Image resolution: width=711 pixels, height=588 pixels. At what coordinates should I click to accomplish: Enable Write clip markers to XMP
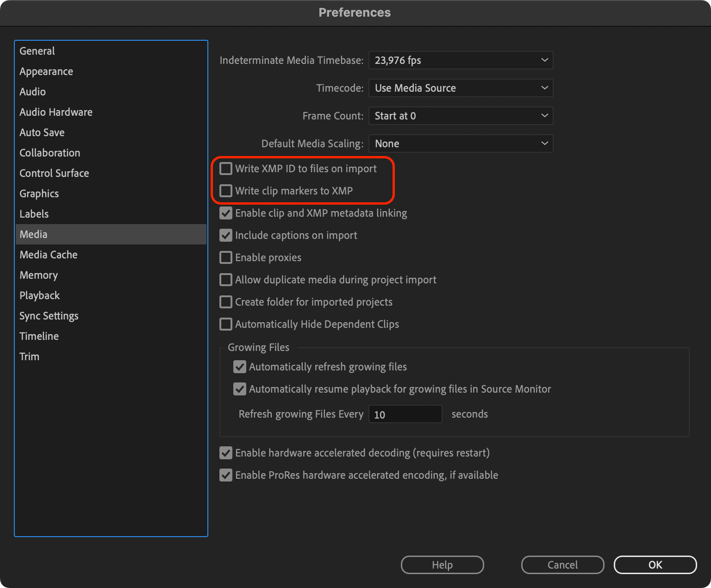tap(225, 191)
